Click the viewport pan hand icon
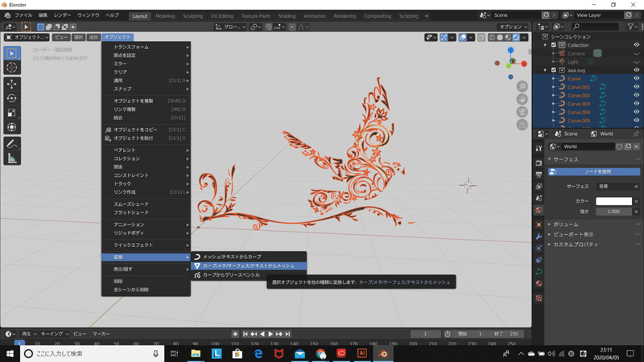This screenshot has width=644, height=362. (x=522, y=99)
